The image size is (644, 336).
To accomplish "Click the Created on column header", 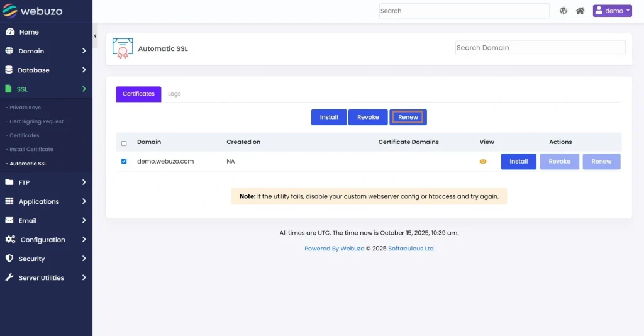I will [x=243, y=142].
